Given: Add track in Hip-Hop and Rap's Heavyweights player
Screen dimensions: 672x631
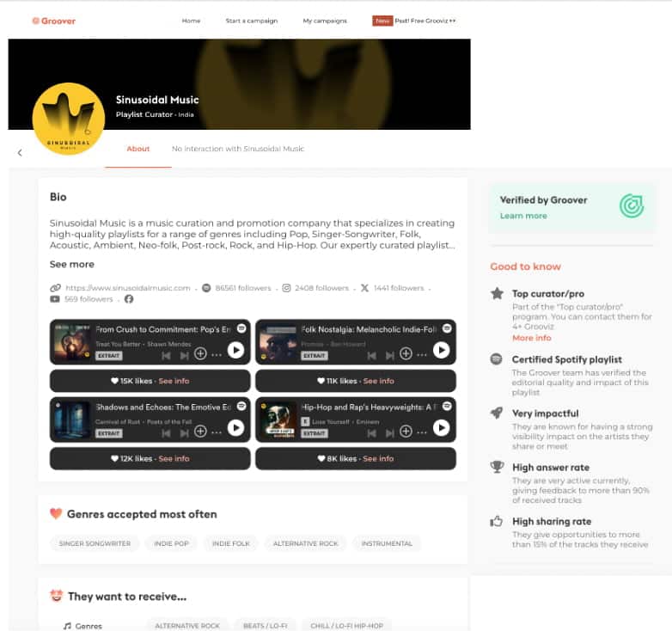Looking at the screenshot, I should (406, 432).
